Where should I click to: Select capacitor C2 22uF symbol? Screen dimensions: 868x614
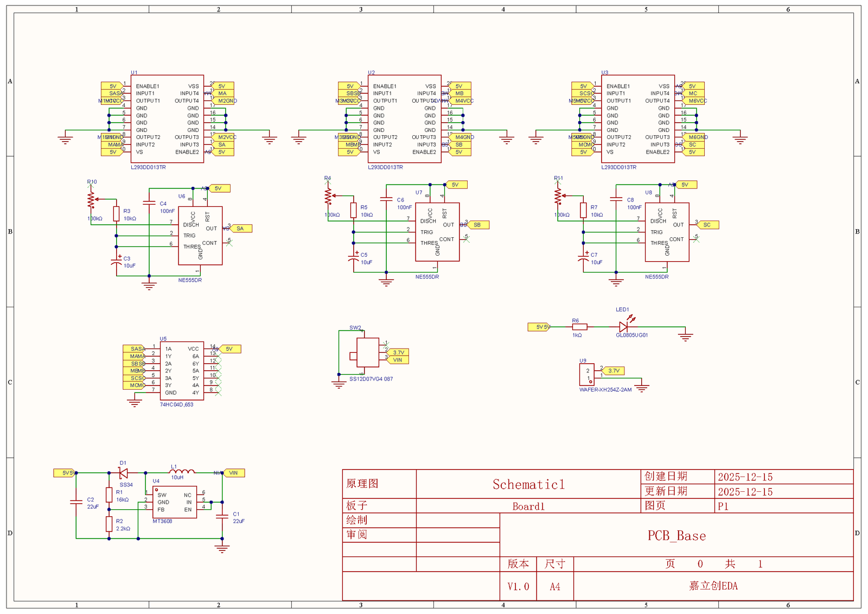coord(76,502)
